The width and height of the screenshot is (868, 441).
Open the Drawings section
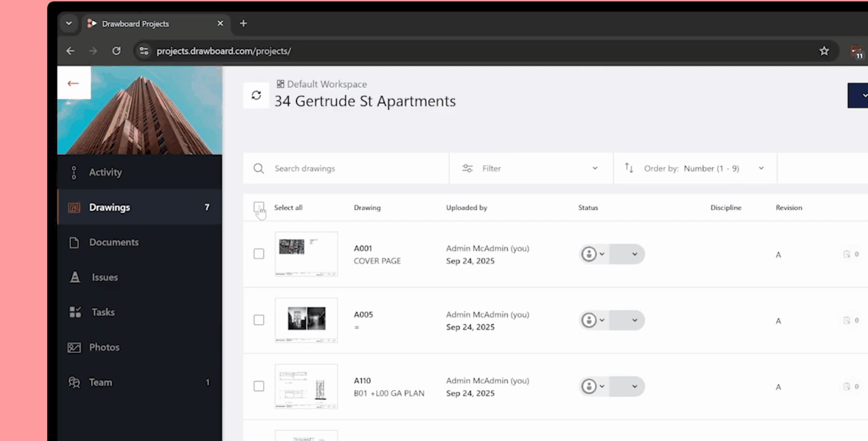click(140, 207)
